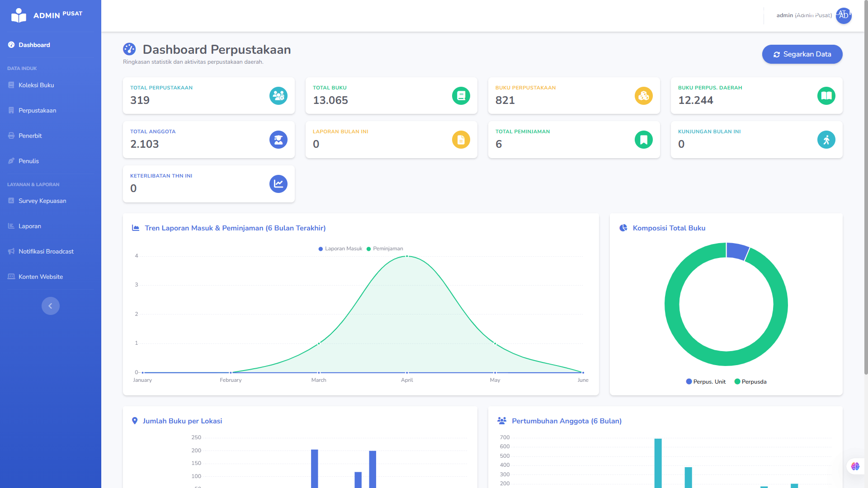
Task: Click the Total Perpustakaan value 319
Action: [x=140, y=100]
